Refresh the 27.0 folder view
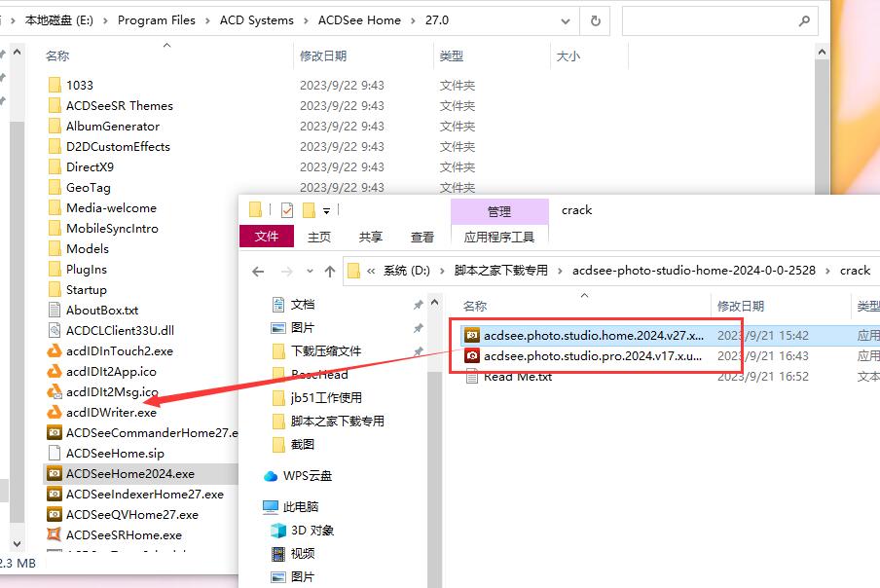This screenshot has height=588, width=880. point(595,20)
